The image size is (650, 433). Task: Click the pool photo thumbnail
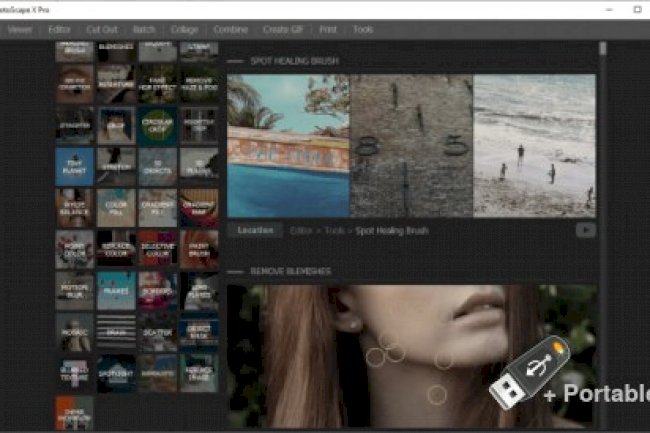287,145
